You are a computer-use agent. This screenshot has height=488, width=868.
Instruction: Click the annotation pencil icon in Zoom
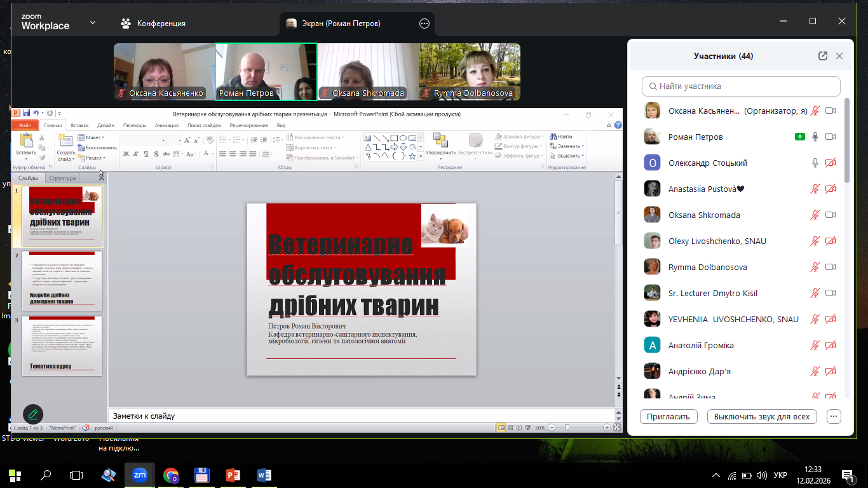[33, 414]
